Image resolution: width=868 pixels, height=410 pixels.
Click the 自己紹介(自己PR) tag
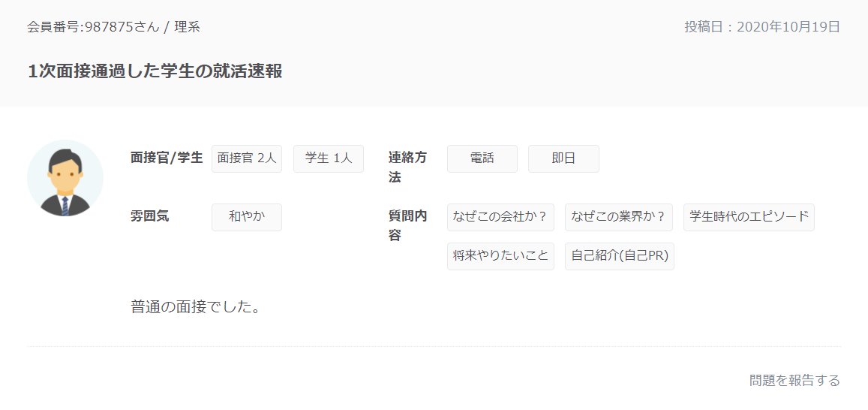pyautogui.click(x=620, y=257)
